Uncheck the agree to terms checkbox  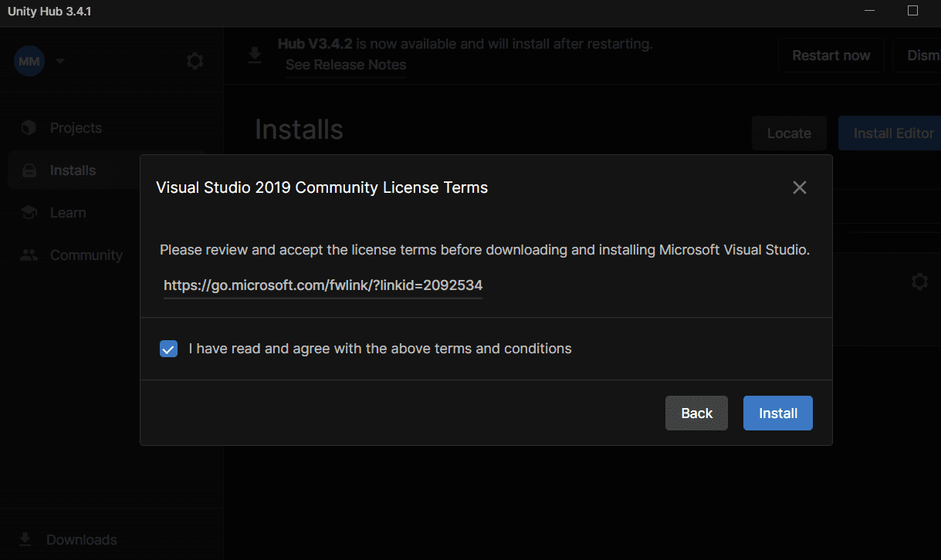coord(168,349)
